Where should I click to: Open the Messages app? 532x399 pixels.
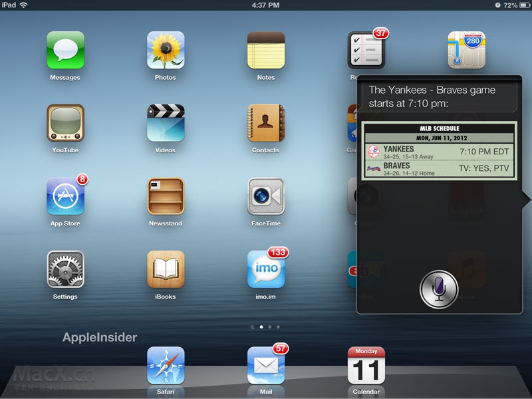tap(65, 51)
